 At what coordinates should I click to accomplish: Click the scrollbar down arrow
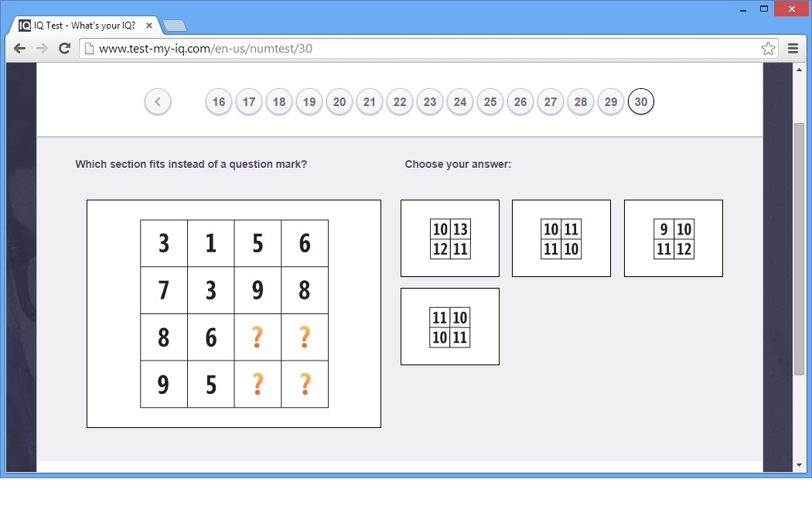[x=799, y=466]
